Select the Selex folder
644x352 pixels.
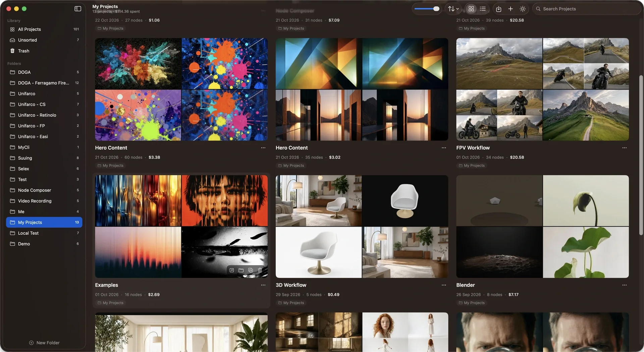pos(44,169)
